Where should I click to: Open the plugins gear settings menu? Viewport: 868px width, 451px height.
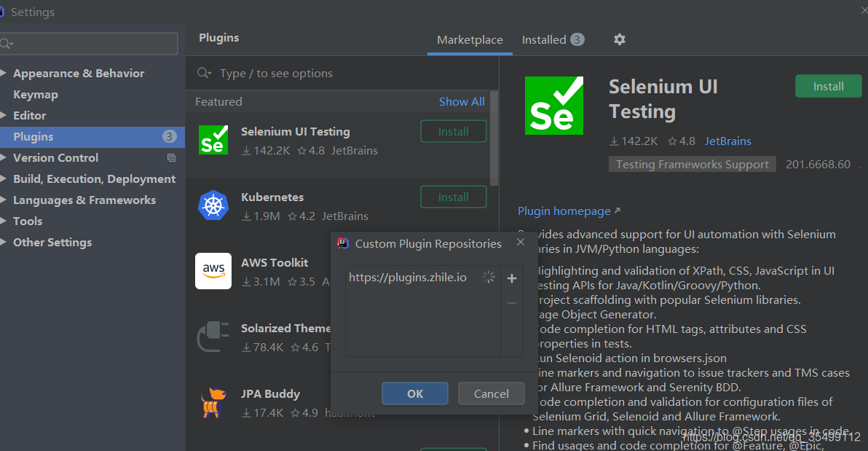(x=620, y=39)
